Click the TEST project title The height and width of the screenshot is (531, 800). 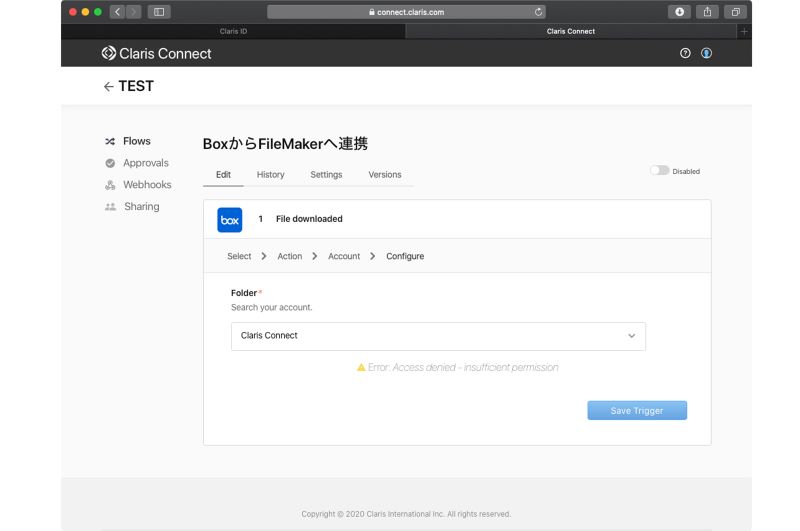tap(136, 86)
